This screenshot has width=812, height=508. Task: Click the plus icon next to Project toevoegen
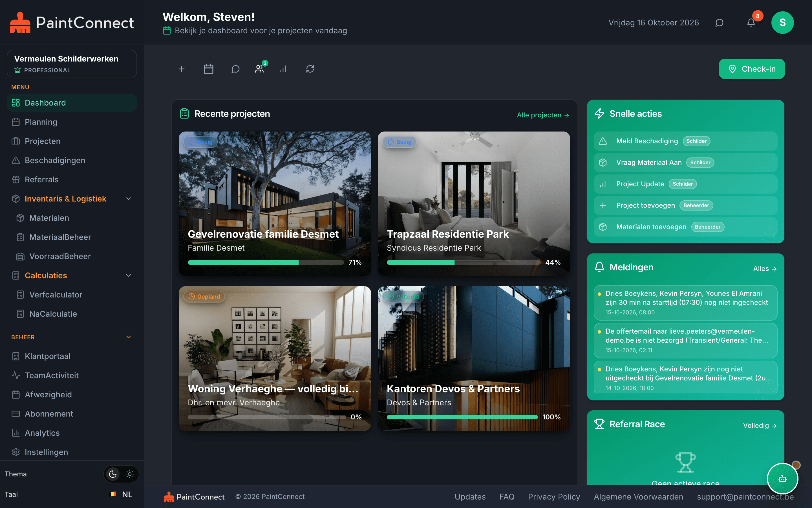pos(603,205)
